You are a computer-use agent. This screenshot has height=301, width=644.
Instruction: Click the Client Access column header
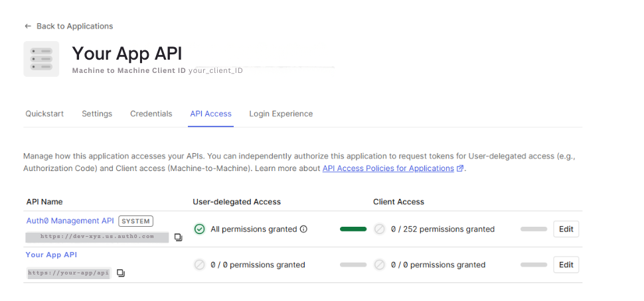tap(398, 202)
